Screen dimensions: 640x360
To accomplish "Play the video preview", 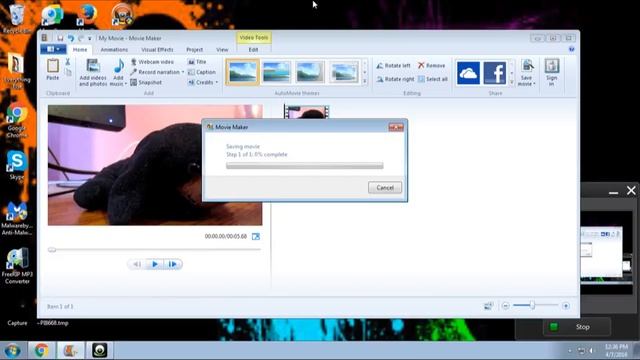I will point(155,264).
